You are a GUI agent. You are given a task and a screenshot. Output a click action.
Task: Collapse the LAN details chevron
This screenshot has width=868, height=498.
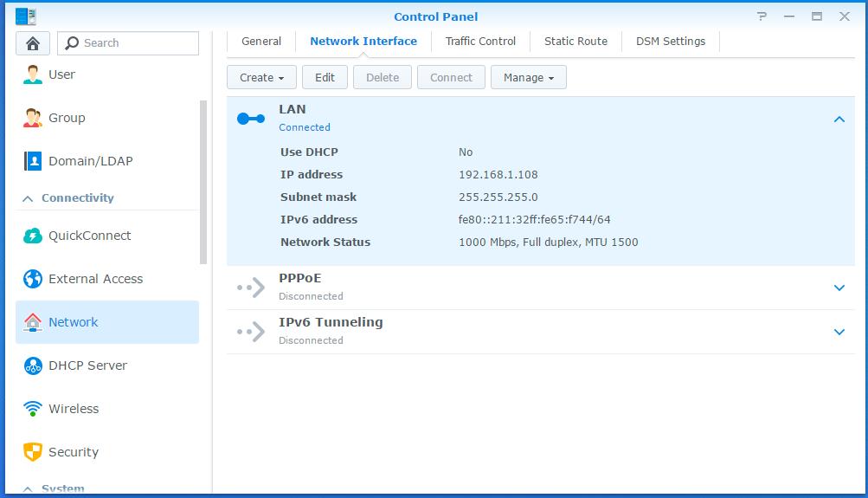pyautogui.click(x=839, y=120)
